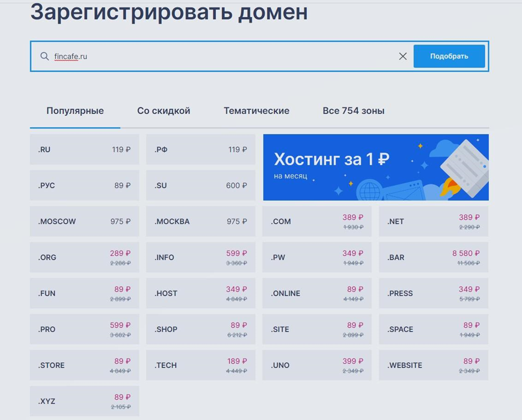Choose the .МОСКВА zone card
Image resolution: width=522 pixels, height=420 pixels.
(201, 221)
